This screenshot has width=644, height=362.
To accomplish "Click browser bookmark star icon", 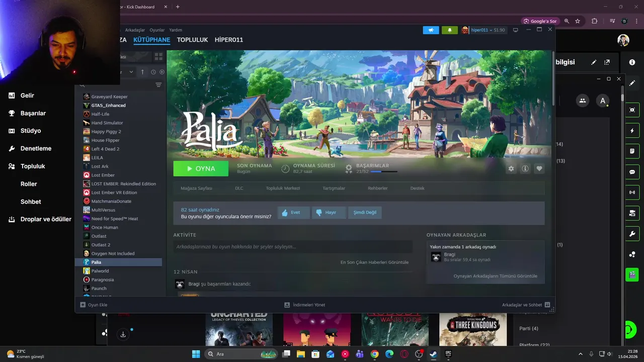I will point(578,21).
